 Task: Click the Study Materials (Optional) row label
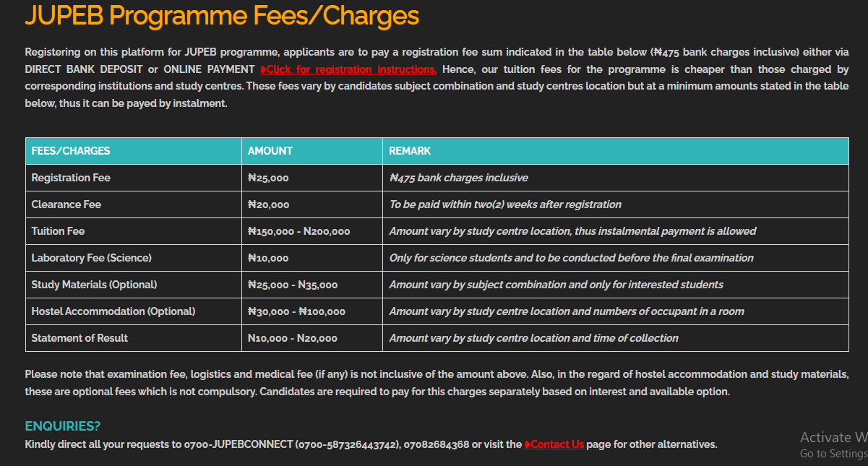coord(94,285)
